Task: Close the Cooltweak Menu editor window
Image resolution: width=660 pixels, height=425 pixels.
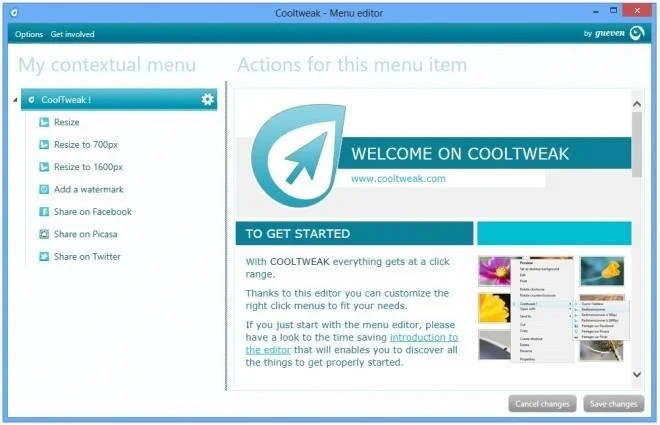Action: [x=637, y=11]
